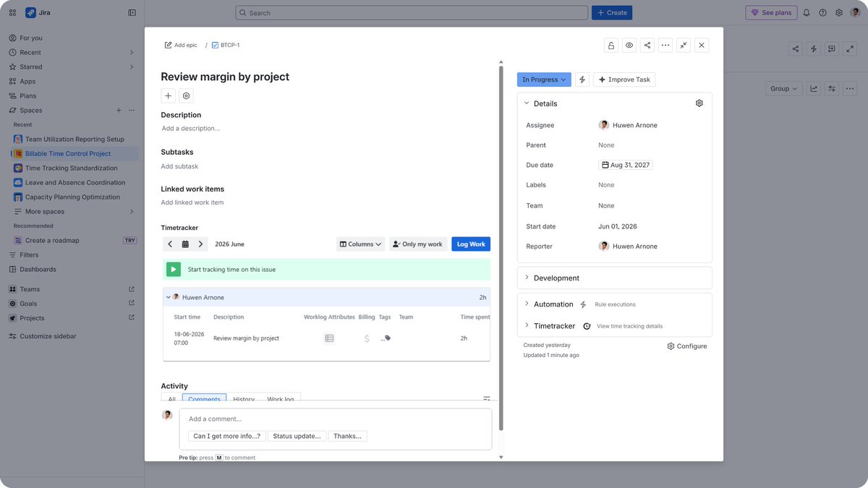Click the worklog attributes icon in row

pos(329,338)
